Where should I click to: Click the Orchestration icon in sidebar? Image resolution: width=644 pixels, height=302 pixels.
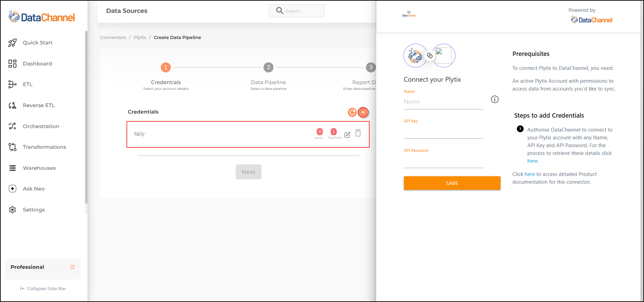pyautogui.click(x=13, y=126)
